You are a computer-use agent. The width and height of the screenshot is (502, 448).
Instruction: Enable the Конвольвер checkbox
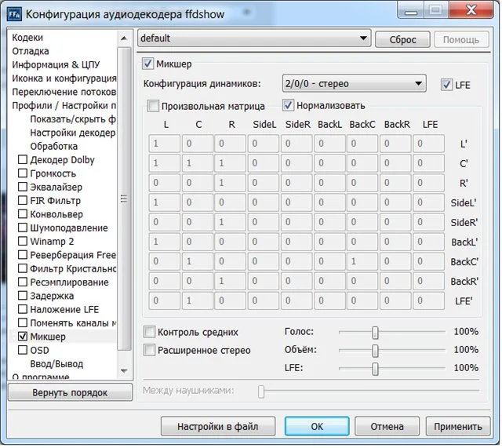(x=23, y=214)
